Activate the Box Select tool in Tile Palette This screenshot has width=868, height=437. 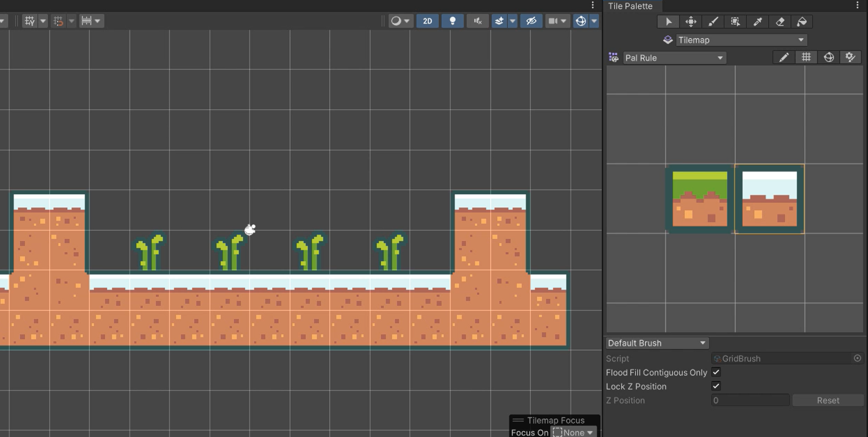(735, 22)
